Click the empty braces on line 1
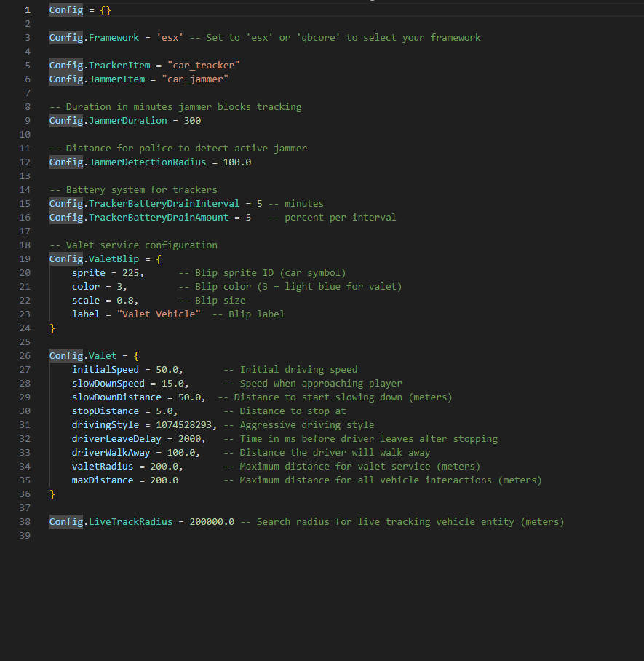This screenshot has height=661, width=644. pos(106,10)
